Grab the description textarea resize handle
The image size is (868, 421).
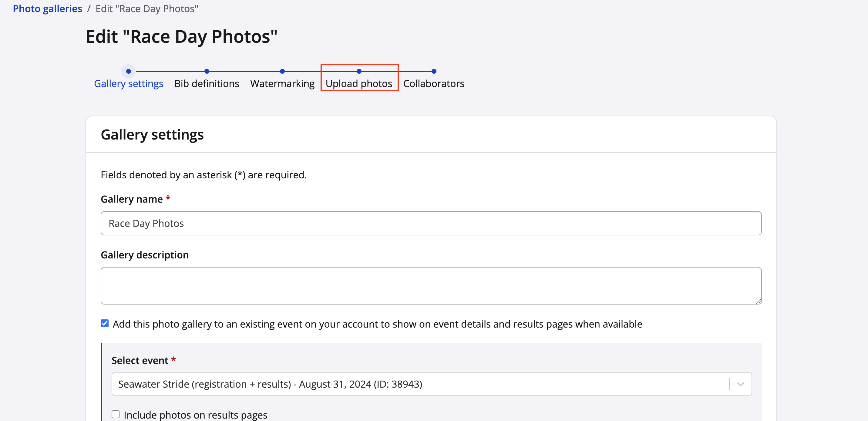click(x=758, y=301)
